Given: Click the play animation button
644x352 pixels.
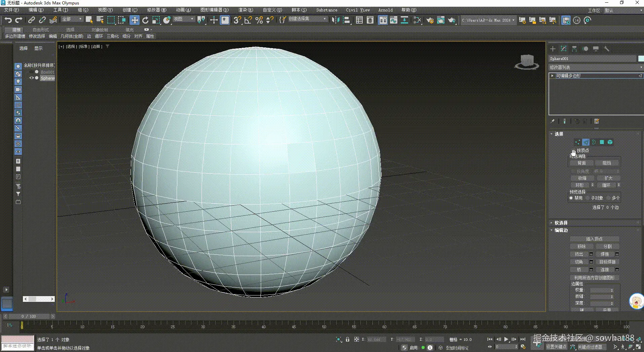Looking at the screenshot, I should pos(506,339).
